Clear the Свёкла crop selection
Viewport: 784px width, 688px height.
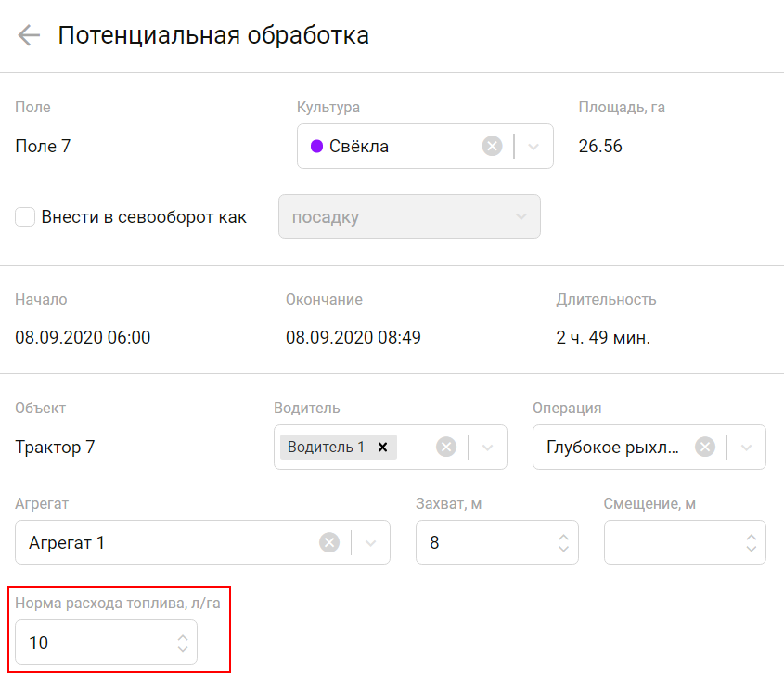click(x=491, y=146)
